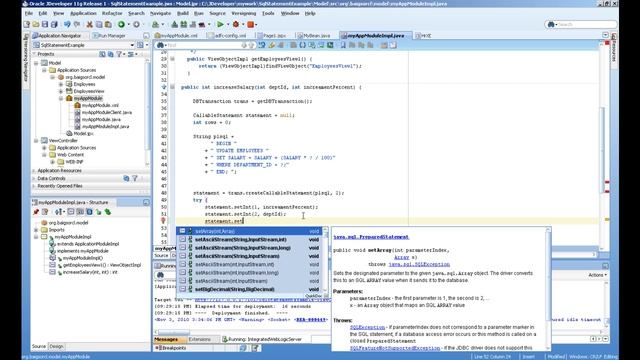This screenshot has height=360, width=640.
Task: Click the Open folder toolbar icon
Action: click(x=36, y=24)
